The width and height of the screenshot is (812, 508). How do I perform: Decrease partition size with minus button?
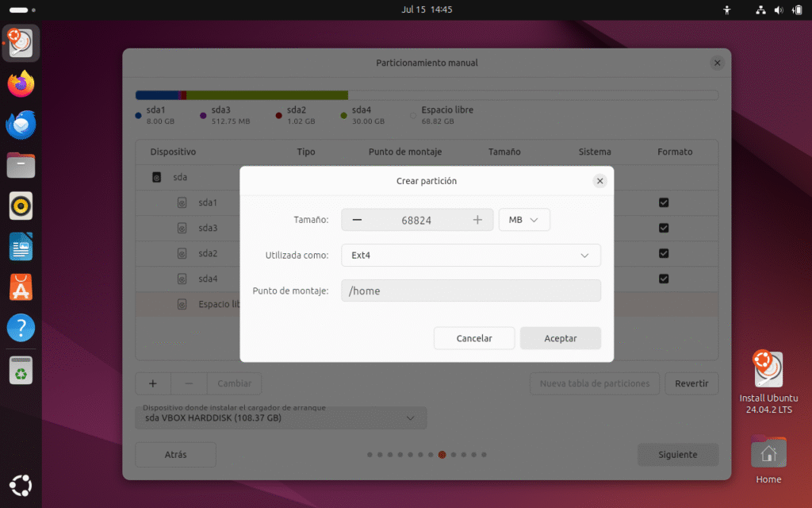[357, 220]
